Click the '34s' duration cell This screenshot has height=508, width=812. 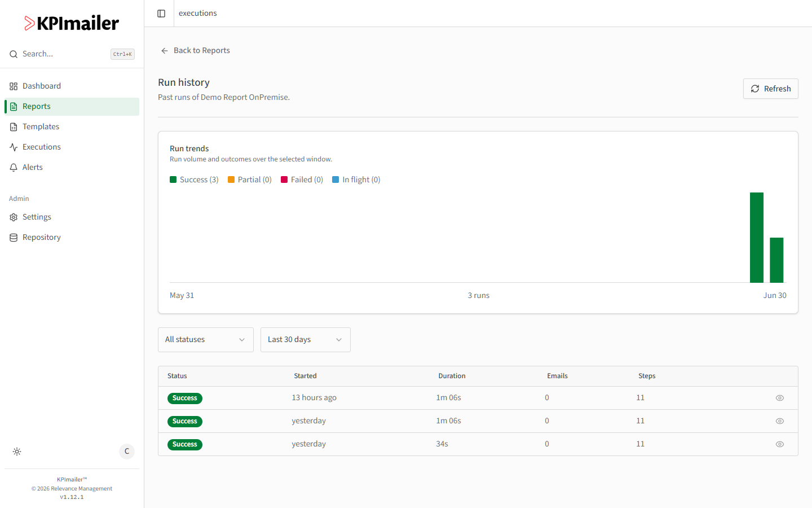442,444
